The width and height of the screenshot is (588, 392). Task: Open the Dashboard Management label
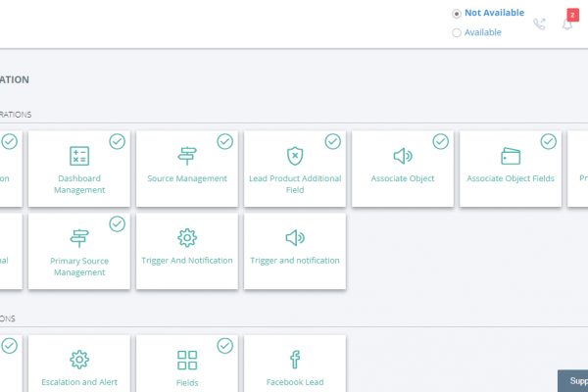pos(79,184)
